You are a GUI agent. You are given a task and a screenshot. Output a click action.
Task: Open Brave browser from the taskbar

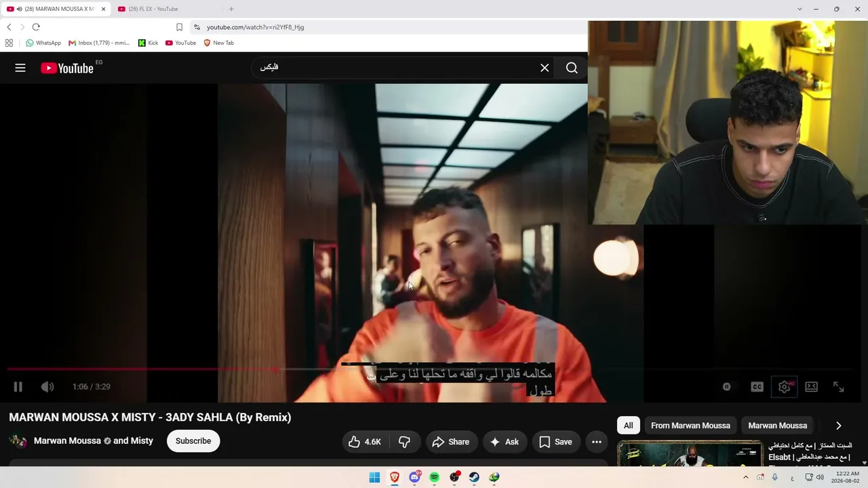click(x=395, y=477)
